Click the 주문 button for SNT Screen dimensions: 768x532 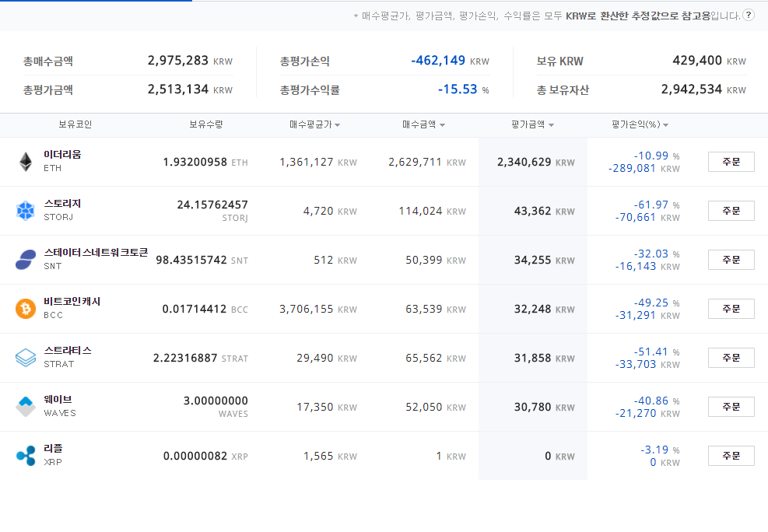[x=731, y=260]
